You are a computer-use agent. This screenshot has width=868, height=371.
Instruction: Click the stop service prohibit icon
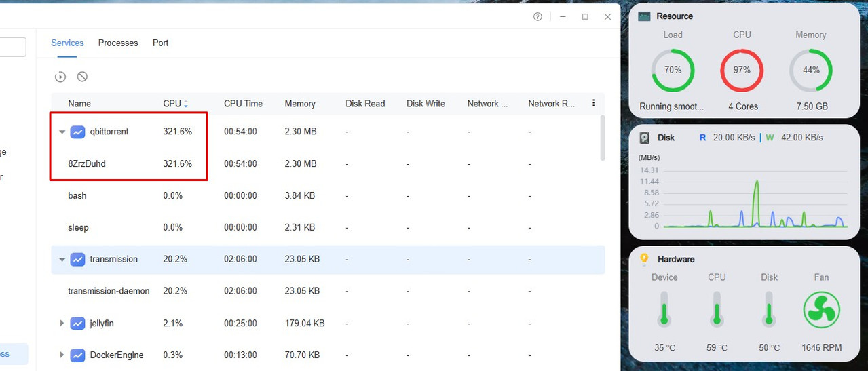coord(82,77)
